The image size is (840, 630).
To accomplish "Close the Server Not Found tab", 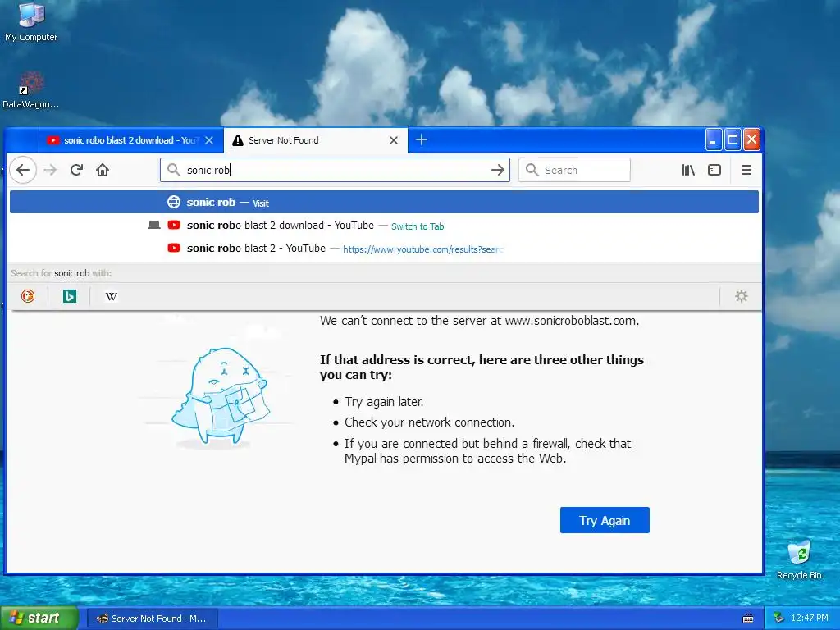I will [x=394, y=140].
